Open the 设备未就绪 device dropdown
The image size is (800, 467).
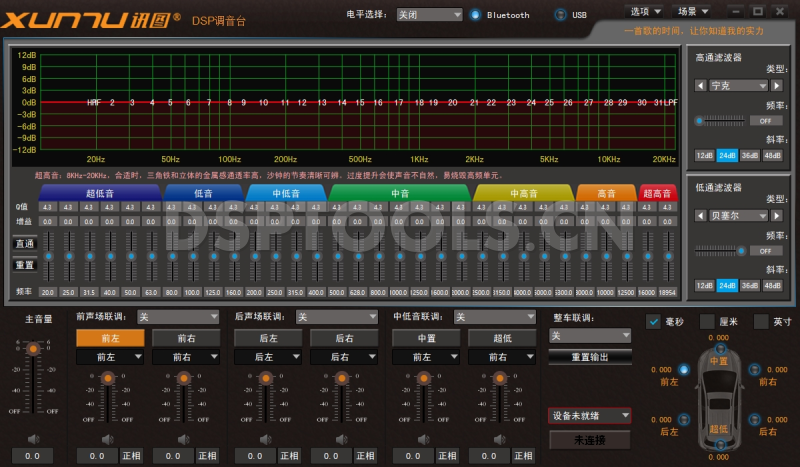(x=590, y=415)
